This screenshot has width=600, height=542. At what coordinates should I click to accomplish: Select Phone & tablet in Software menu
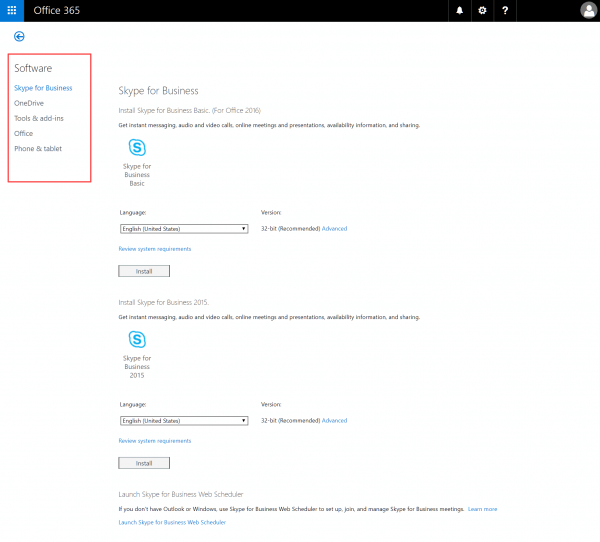coord(38,149)
